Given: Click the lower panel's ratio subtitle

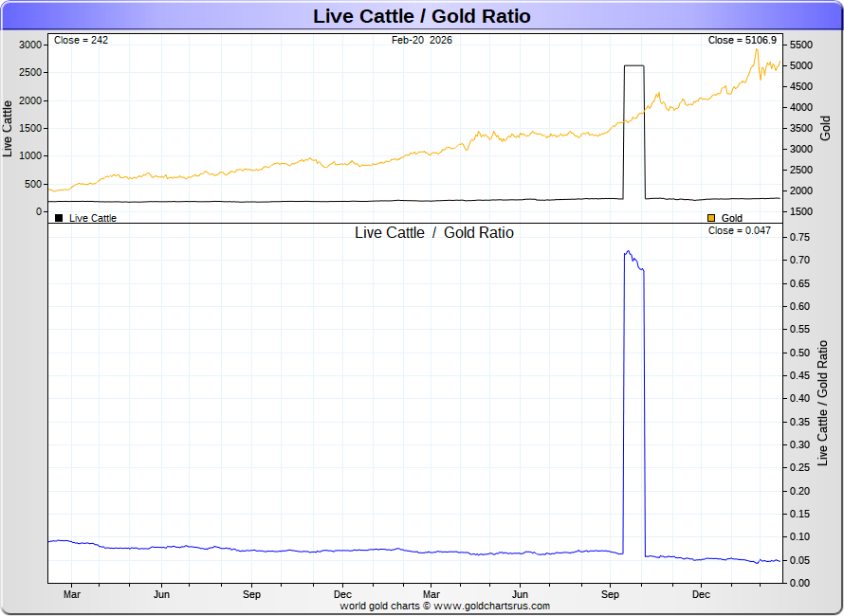Looking at the screenshot, I should (433, 232).
